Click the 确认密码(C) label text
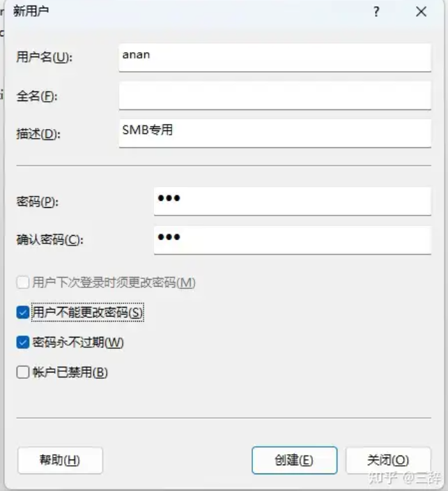The width and height of the screenshot is (448, 491). pyautogui.click(x=49, y=240)
